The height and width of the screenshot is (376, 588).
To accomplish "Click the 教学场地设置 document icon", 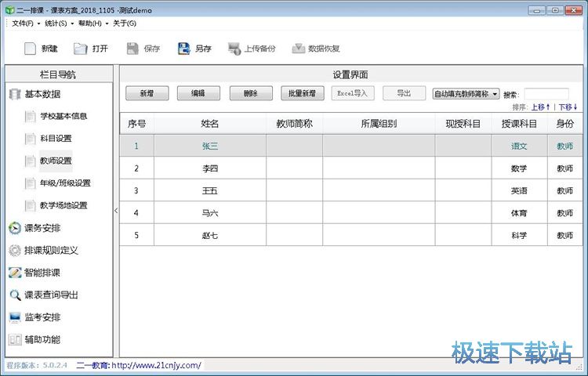I will point(30,205).
